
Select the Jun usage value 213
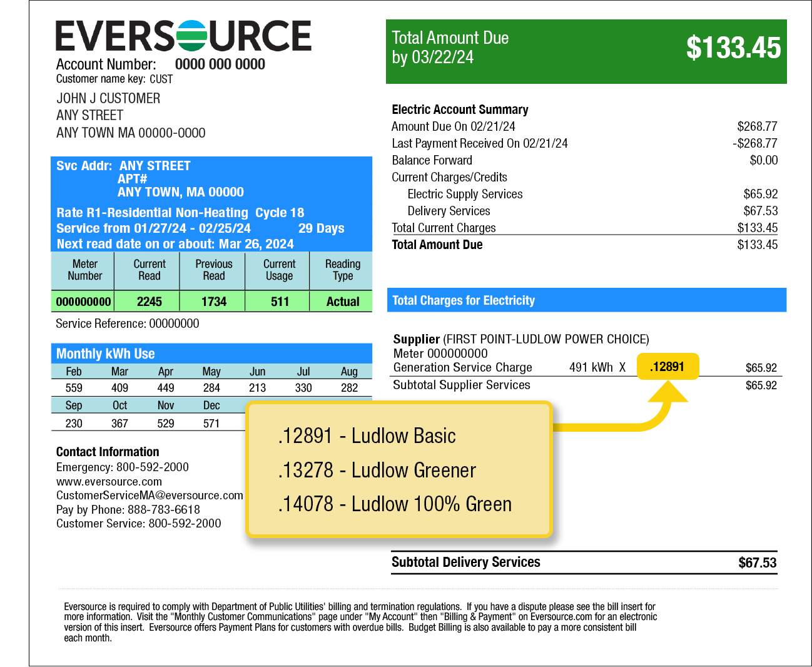[x=258, y=388]
